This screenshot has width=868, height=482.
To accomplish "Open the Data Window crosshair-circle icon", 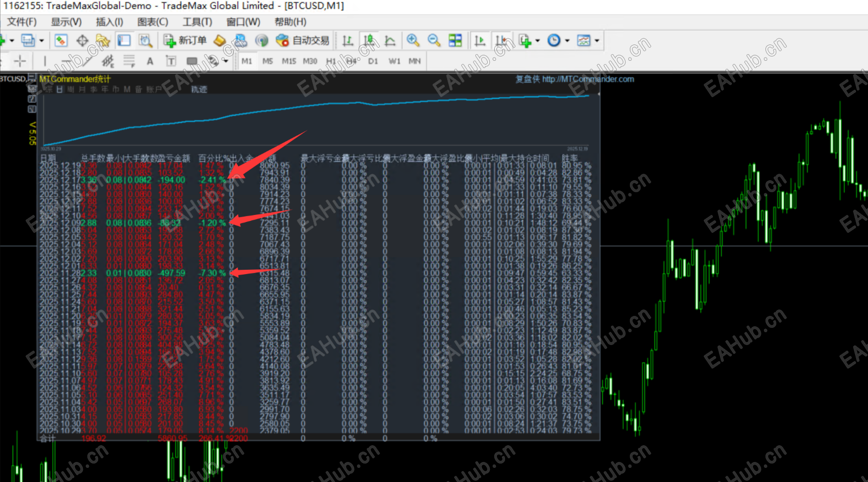I will point(82,41).
